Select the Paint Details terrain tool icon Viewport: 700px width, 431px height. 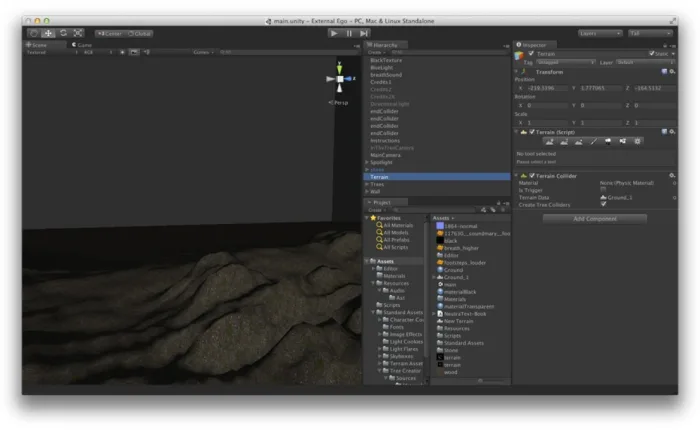(x=623, y=142)
